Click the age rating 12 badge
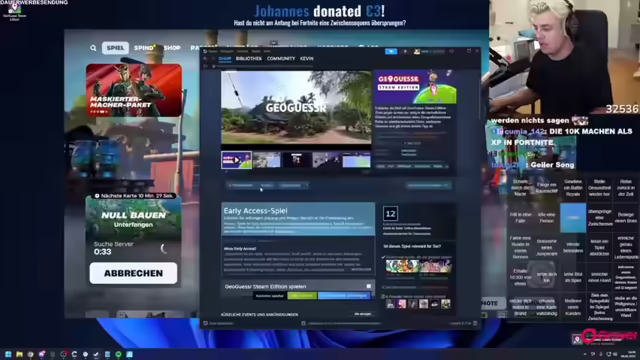640x360 pixels. coord(390,213)
